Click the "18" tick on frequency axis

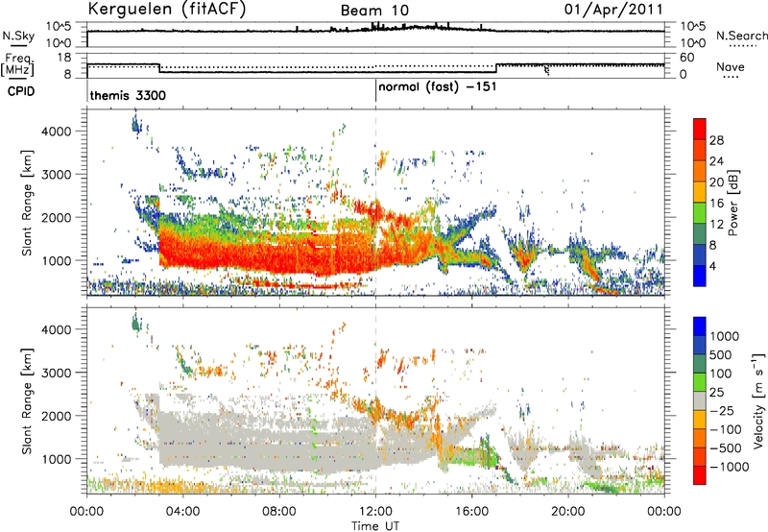coord(63,58)
